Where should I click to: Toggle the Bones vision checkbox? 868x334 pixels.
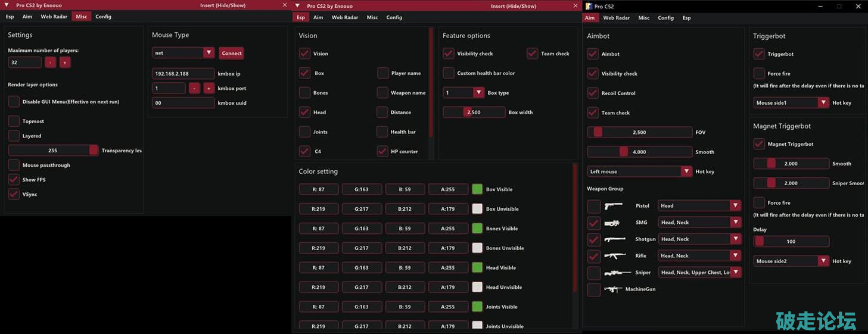[x=304, y=93]
